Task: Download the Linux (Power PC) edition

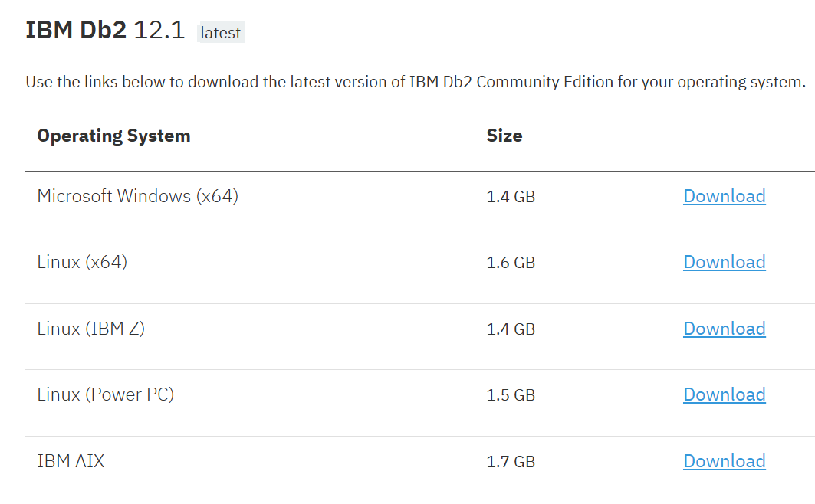Action: 724,394
